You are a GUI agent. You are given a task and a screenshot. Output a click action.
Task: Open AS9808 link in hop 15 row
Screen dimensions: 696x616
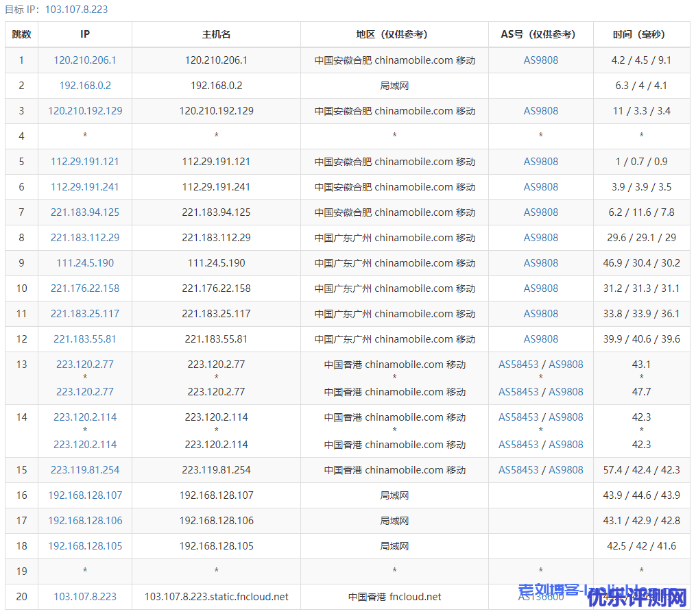click(566, 469)
